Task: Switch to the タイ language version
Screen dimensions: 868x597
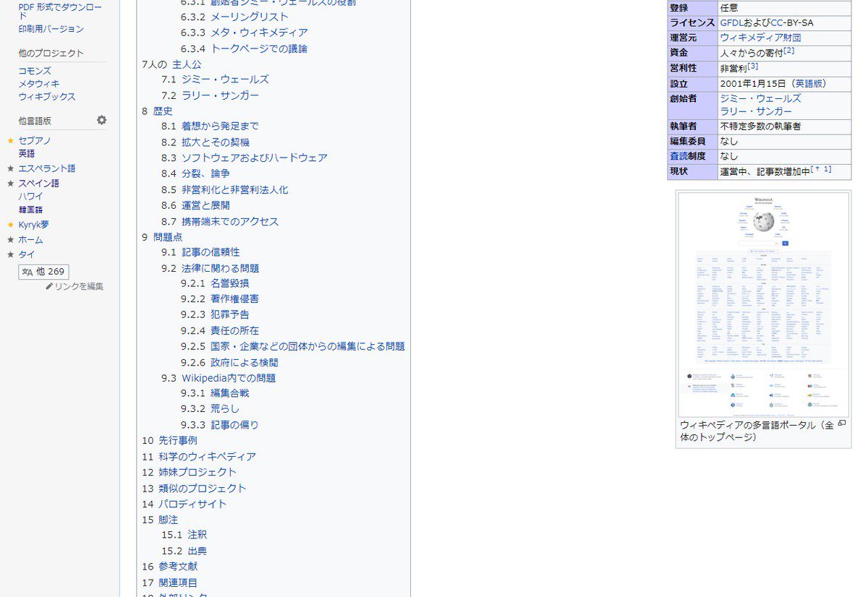Action: pos(27,254)
